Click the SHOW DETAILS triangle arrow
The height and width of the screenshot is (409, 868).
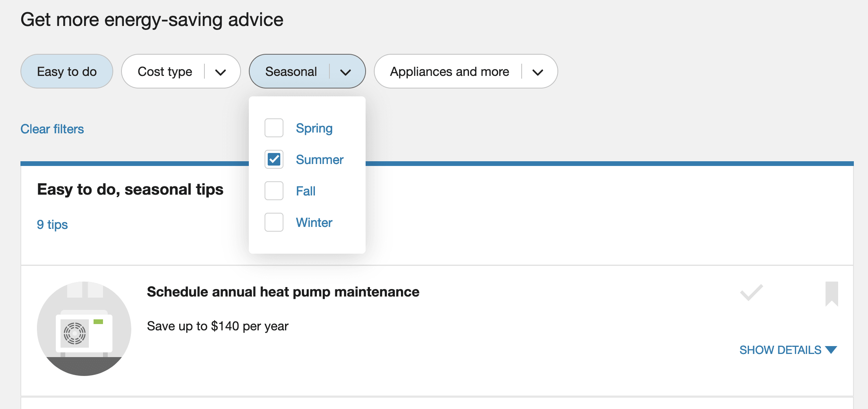831,350
